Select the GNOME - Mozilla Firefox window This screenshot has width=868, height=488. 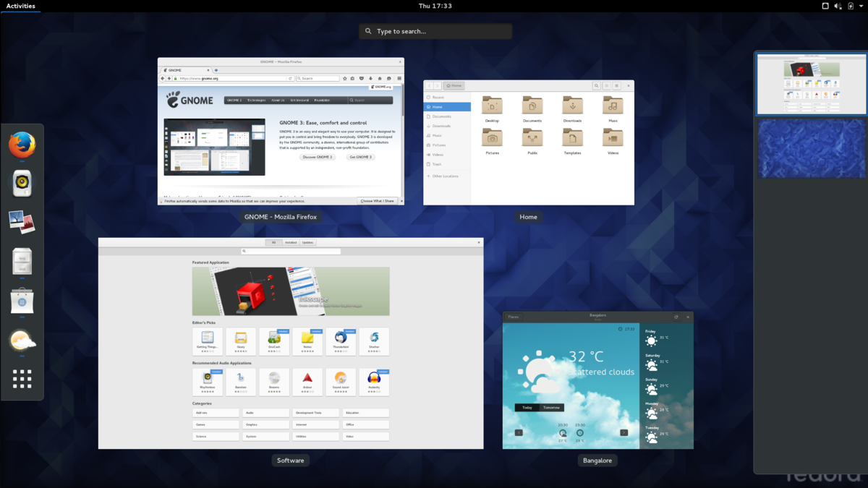pos(281,132)
